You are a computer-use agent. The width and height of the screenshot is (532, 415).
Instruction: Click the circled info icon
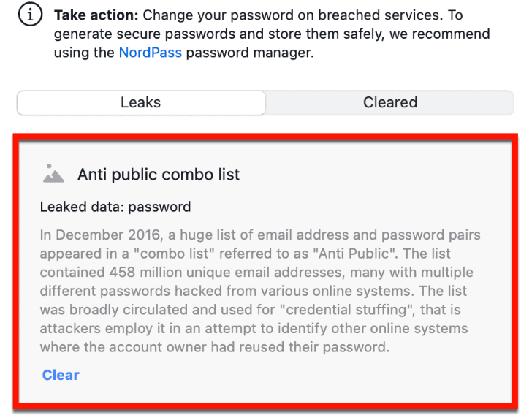pyautogui.click(x=31, y=15)
